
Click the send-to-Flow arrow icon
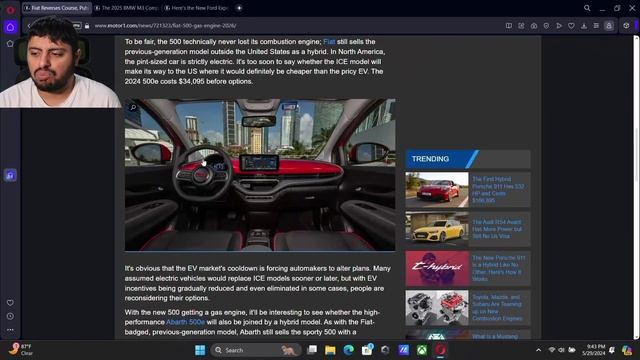click(x=559, y=26)
